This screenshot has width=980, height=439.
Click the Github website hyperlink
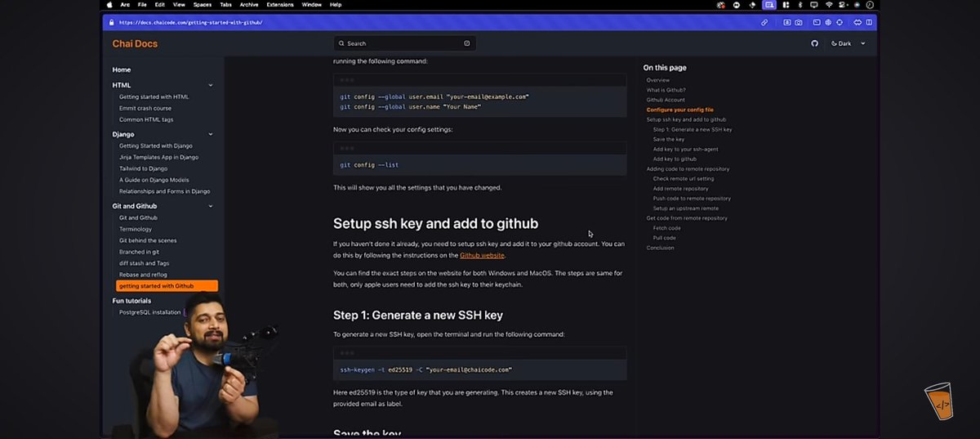482,255
